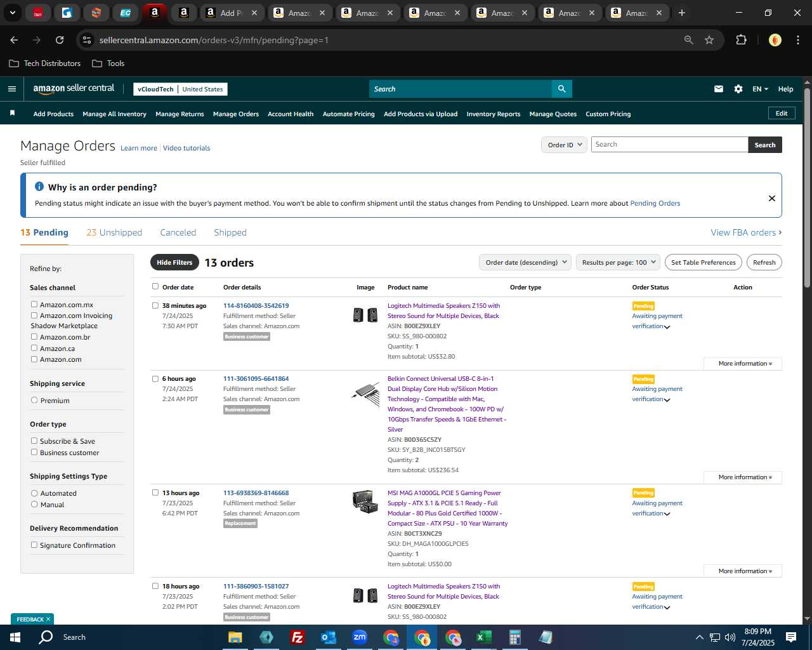Check the Amazon.com.br filter

[34, 336]
